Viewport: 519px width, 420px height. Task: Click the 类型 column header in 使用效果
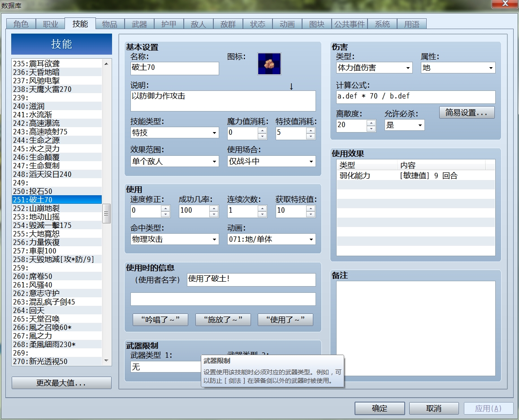click(367, 165)
